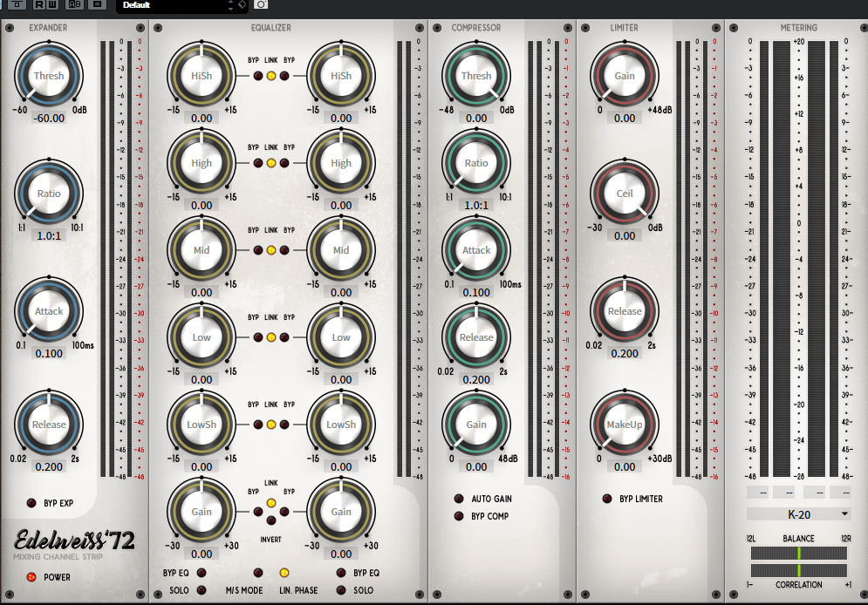Enable AUTO GAIN in compressor section
Image resolution: width=868 pixels, height=605 pixels.
(x=458, y=500)
